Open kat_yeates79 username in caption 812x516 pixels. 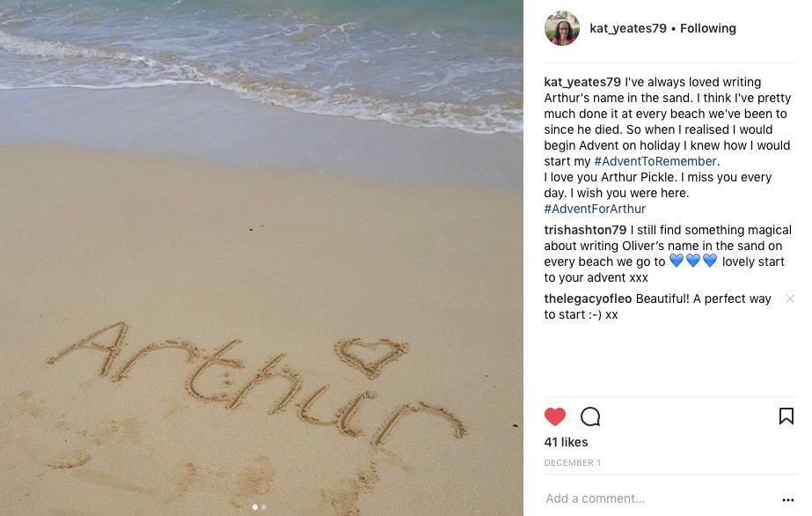582,83
